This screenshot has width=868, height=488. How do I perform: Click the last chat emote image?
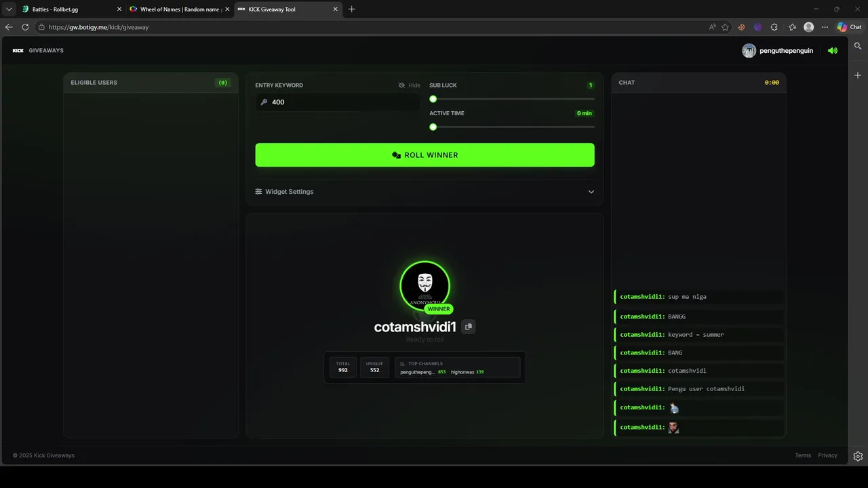click(x=673, y=428)
